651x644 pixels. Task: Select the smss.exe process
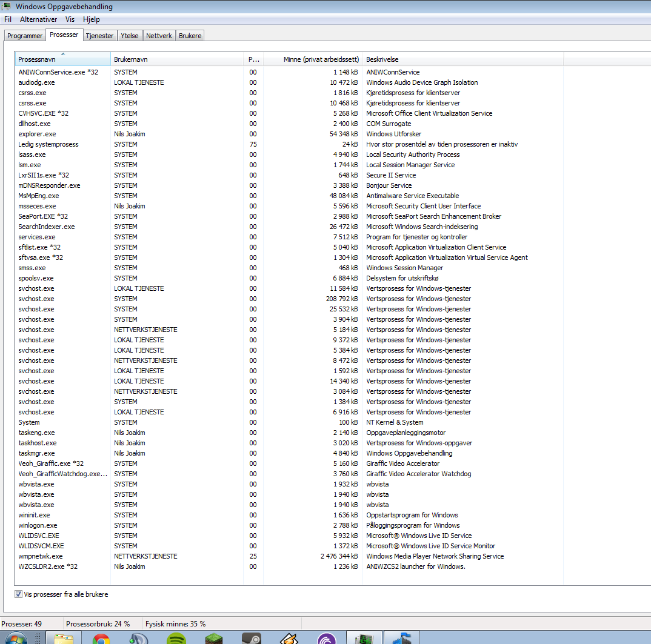[289, 268]
